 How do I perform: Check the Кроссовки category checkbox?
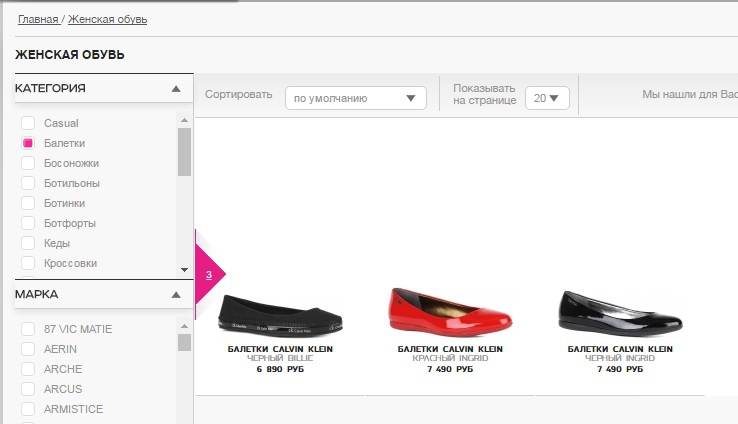point(28,263)
